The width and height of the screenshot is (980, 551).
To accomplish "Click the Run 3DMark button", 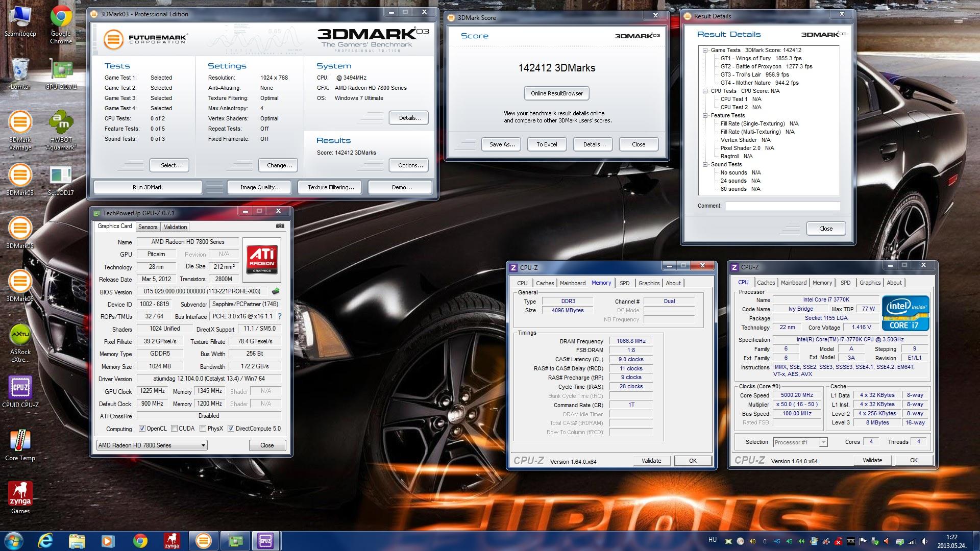I will tap(148, 187).
